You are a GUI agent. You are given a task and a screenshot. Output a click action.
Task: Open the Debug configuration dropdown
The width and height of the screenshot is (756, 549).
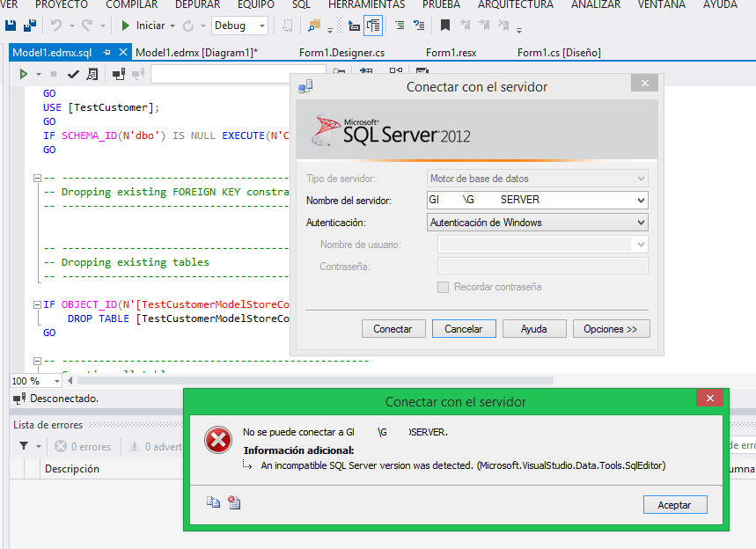click(x=262, y=26)
